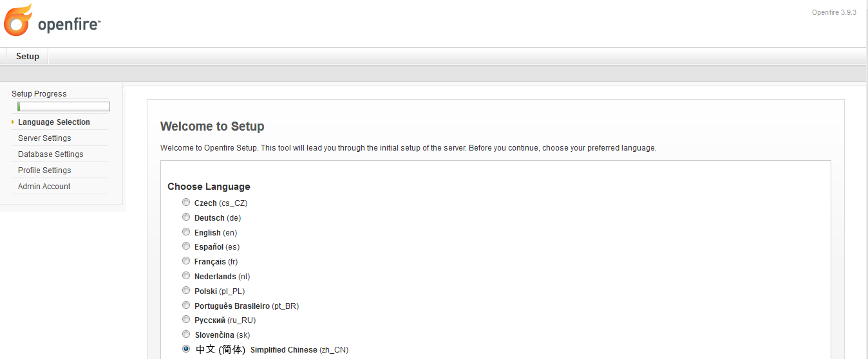
Task: Pick Polski as the language
Action: click(x=186, y=291)
